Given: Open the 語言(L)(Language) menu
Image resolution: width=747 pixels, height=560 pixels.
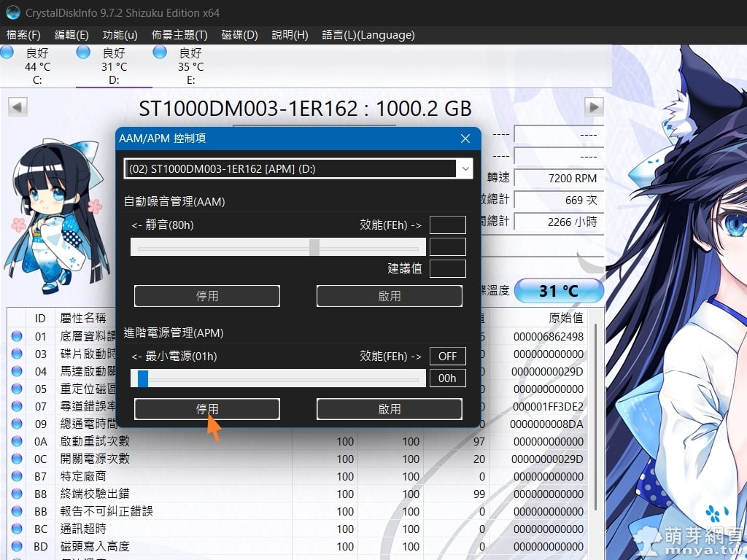Looking at the screenshot, I should [x=368, y=35].
